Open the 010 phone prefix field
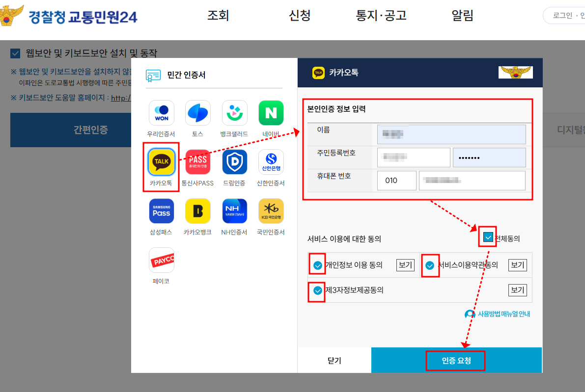585x392 pixels. 396,181
